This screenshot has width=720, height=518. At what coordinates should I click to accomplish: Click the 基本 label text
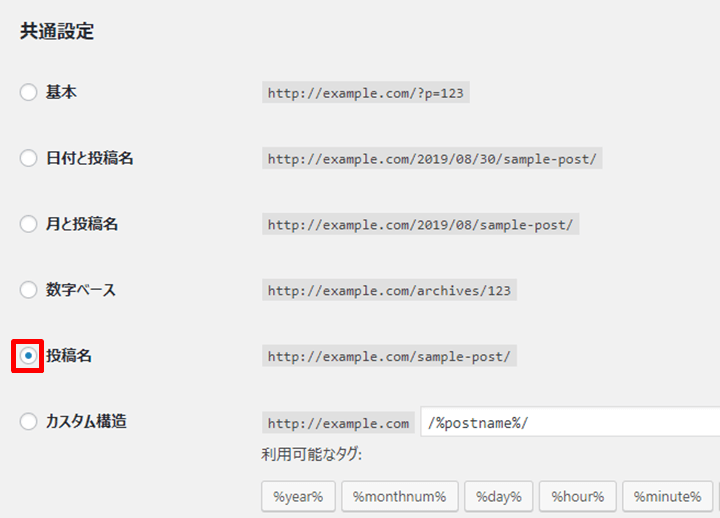[61, 92]
